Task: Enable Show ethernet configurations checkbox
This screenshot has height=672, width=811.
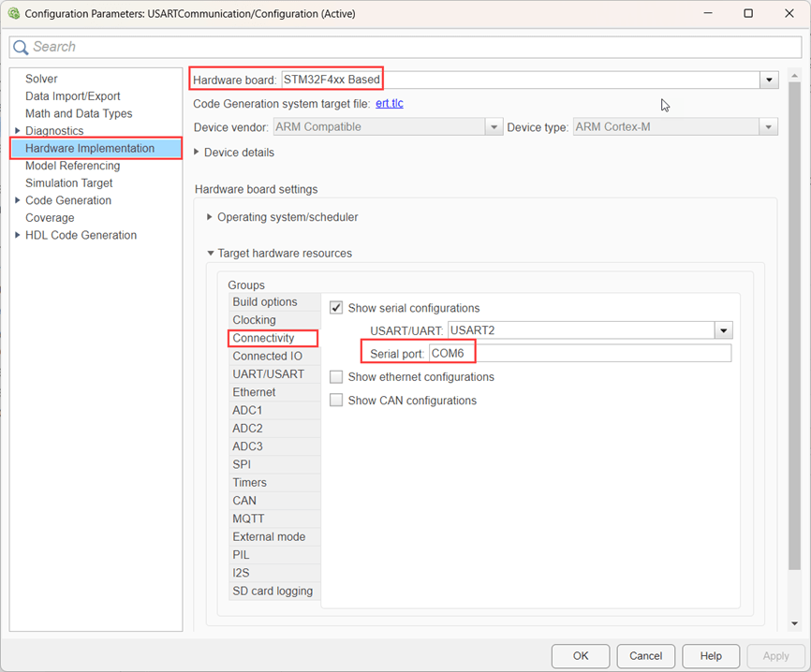Action: click(x=336, y=377)
